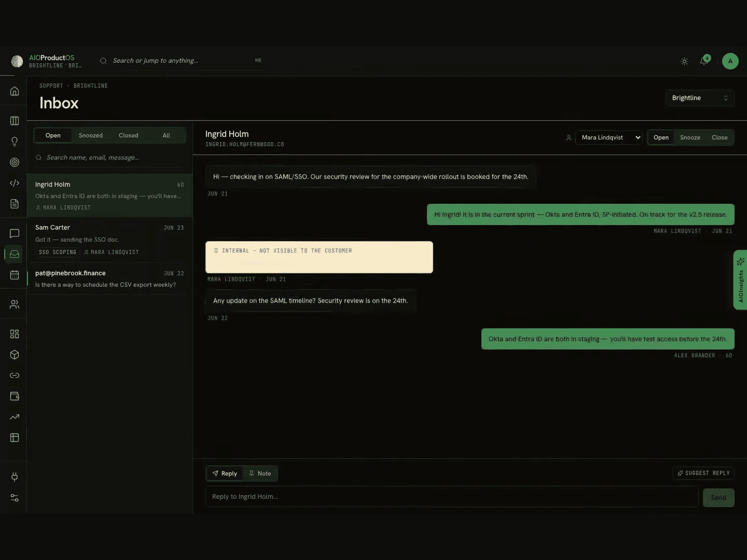
Task: Click the 'checking in on SAML/SSO' message
Action: tap(370, 177)
